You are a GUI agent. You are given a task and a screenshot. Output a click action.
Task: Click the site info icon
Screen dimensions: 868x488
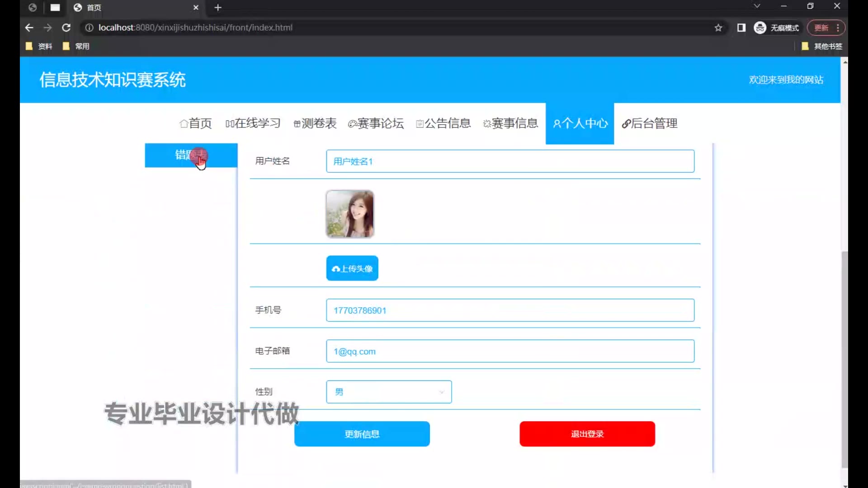(89, 28)
